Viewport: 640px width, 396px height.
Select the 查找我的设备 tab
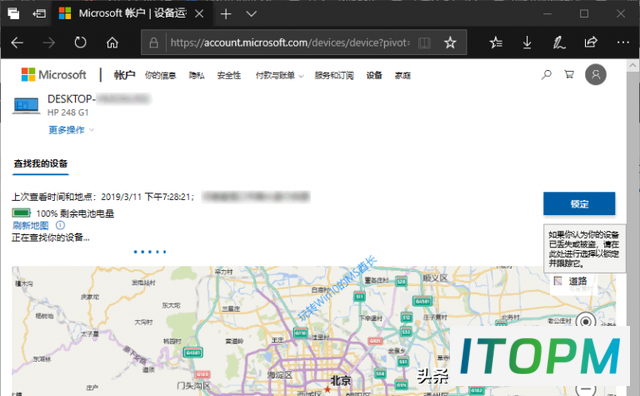[40, 164]
